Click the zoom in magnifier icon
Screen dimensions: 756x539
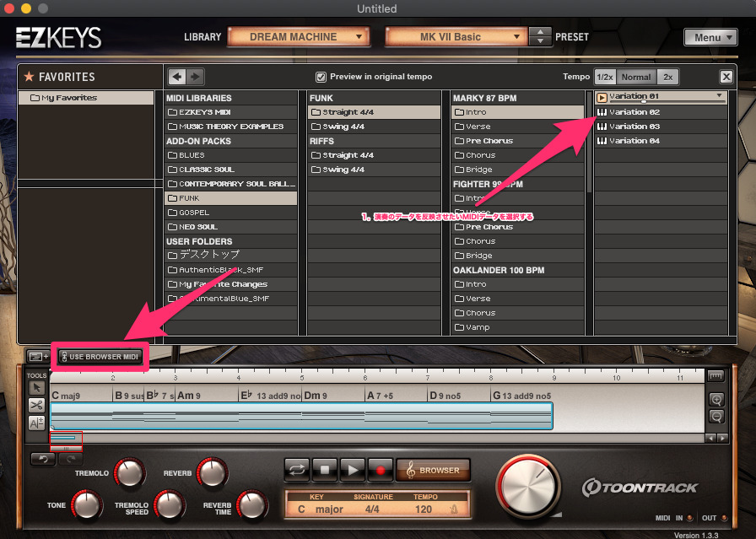(x=716, y=400)
